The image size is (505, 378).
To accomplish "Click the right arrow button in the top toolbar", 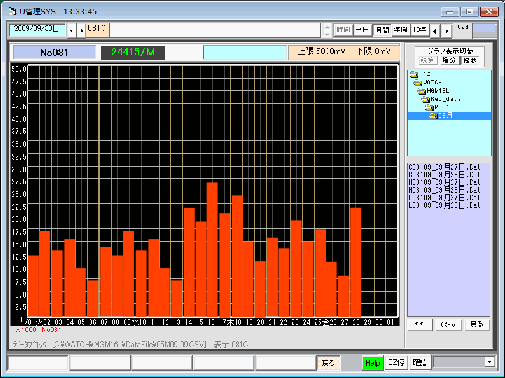I will tap(446, 31).
